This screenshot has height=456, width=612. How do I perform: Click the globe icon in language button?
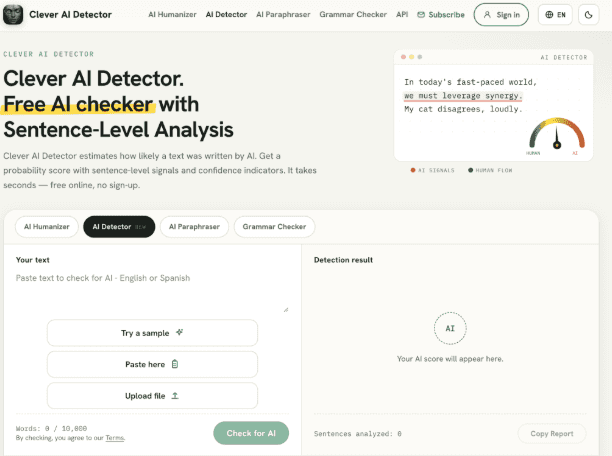point(549,15)
